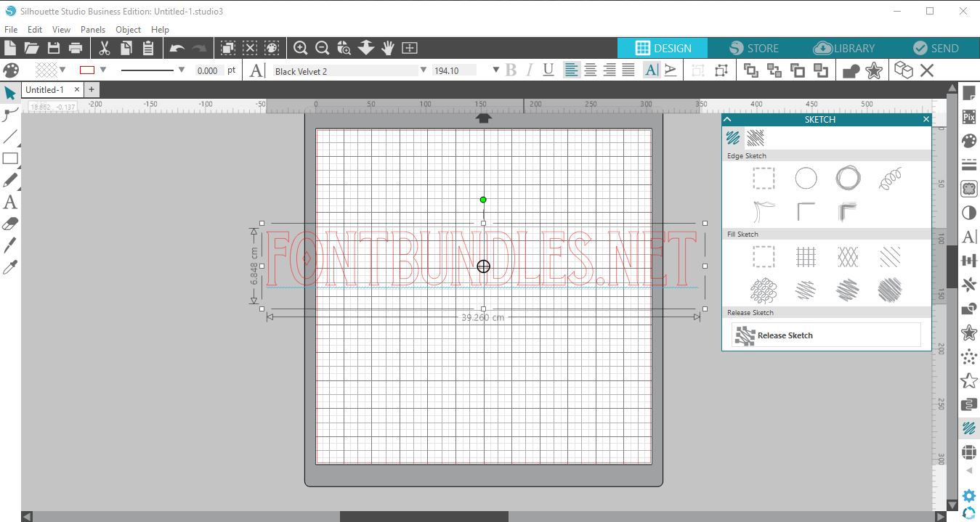Screen dimensions: 980x522
Task: Enable center text alignment
Action: (591, 70)
